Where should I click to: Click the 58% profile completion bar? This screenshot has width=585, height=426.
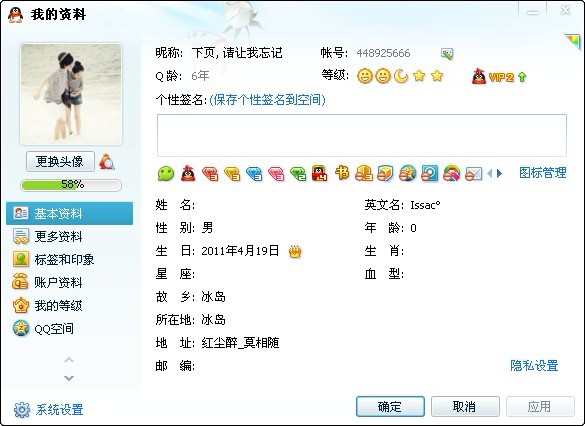pyautogui.click(x=71, y=185)
